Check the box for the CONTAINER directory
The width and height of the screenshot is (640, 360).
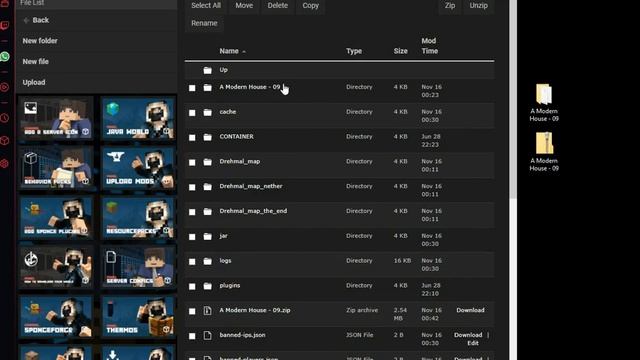tap(192, 138)
